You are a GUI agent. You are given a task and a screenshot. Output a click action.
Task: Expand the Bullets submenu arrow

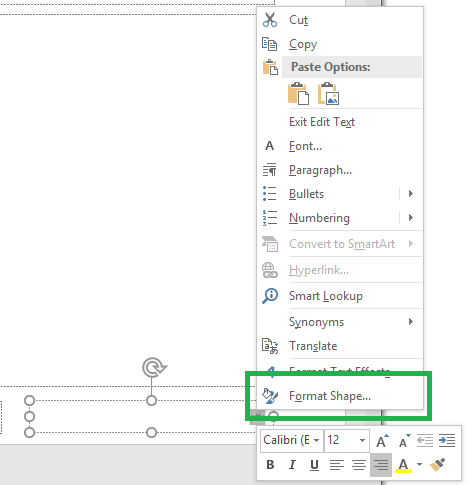(411, 194)
